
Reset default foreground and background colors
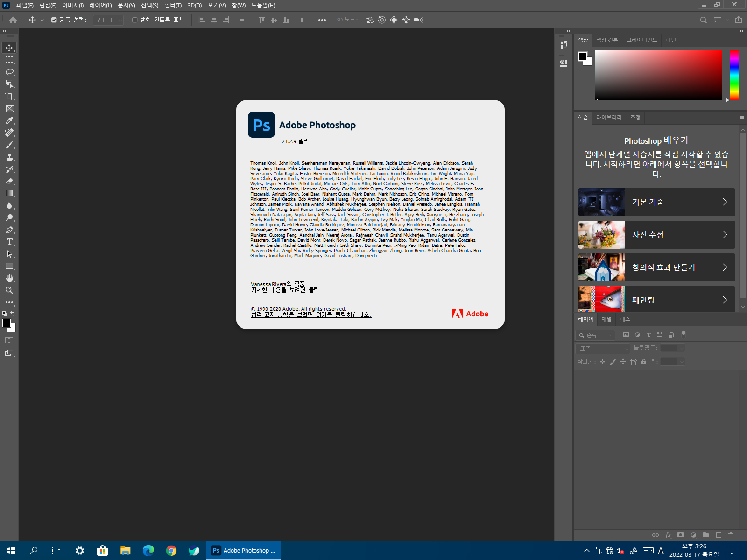(x=5, y=314)
